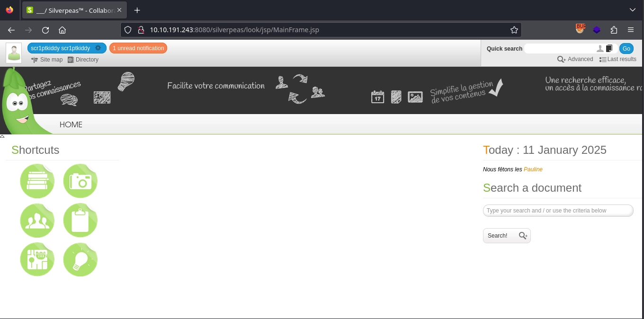
Task: View the 1 unread notification
Action: (x=138, y=48)
